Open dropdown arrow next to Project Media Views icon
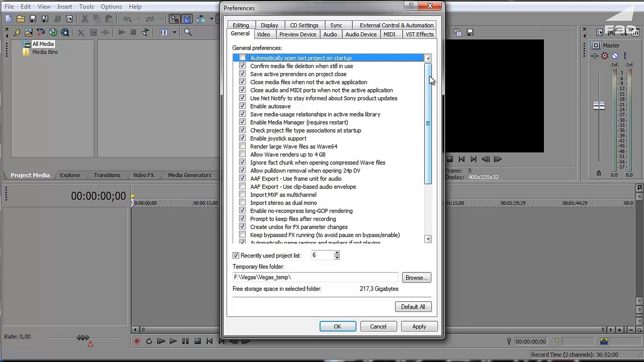This screenshot has width=644, height=362. pyautogui.click(x=174, y=33)
